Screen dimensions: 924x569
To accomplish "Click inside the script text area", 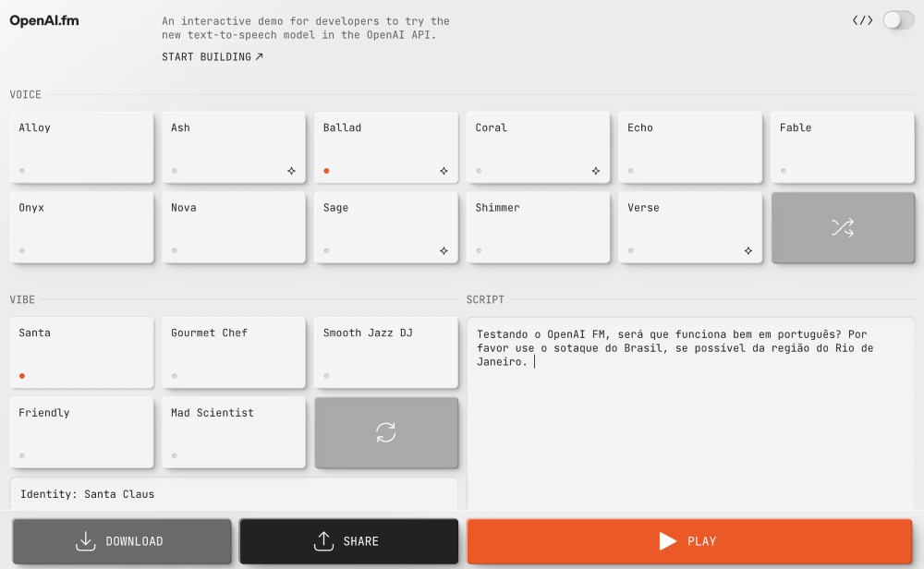I will pyautogui.click(x=690, y=414).
